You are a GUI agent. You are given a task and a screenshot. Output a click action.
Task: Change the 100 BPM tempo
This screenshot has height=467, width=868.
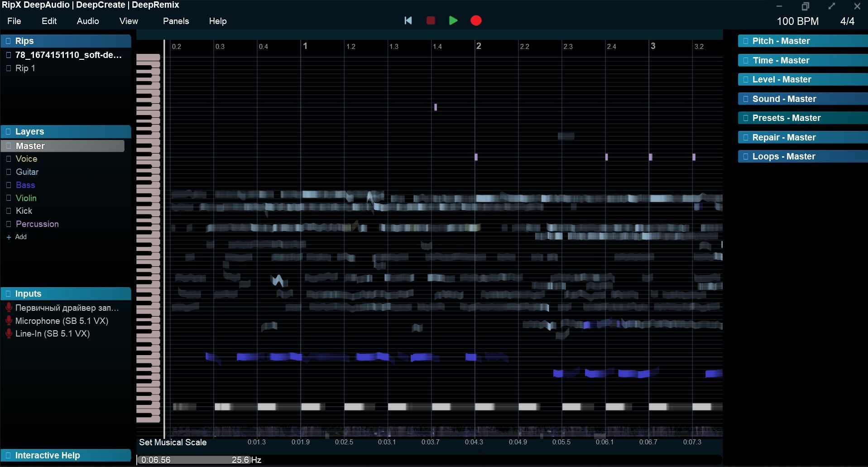click(x=798, y=21)
